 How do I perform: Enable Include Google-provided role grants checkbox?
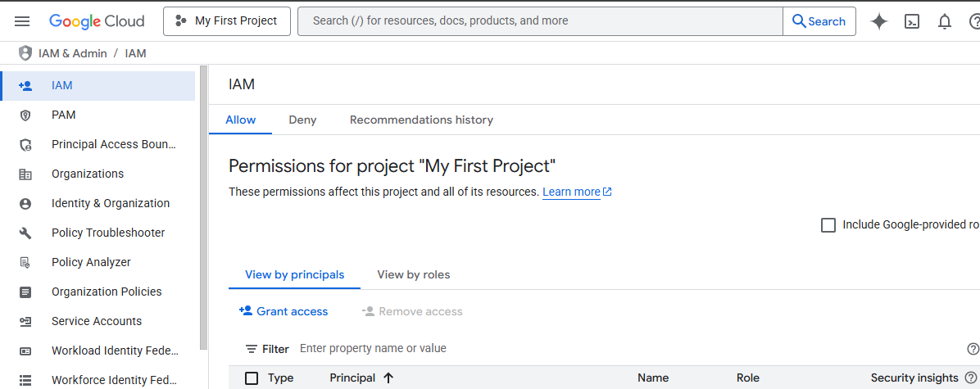(x=828, y=225)
